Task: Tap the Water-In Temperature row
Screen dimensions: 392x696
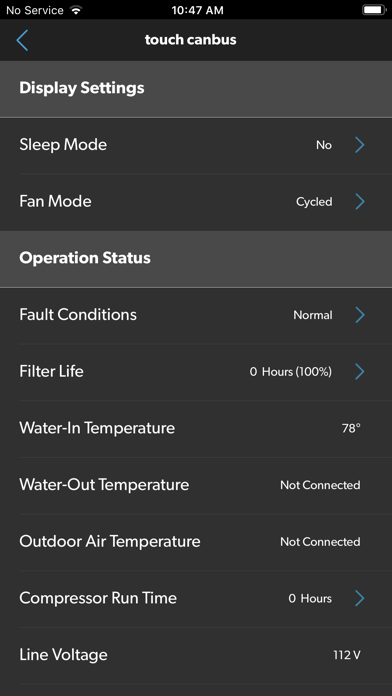Action: tap(196, 428)
